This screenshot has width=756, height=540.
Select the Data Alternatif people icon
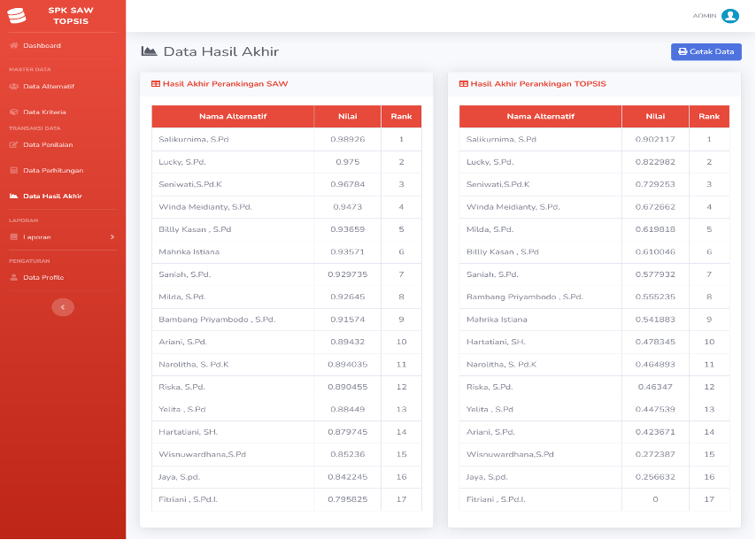point(14,86)
